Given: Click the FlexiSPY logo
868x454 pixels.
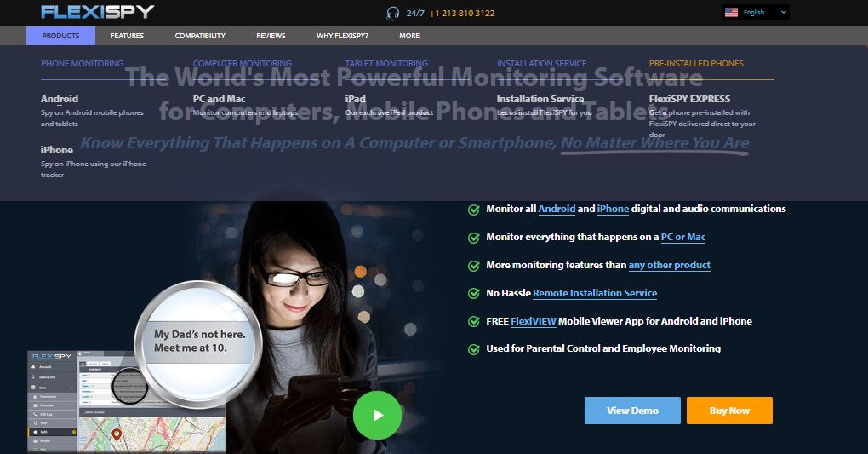Looking at the screenshot, I should point(97,12).
